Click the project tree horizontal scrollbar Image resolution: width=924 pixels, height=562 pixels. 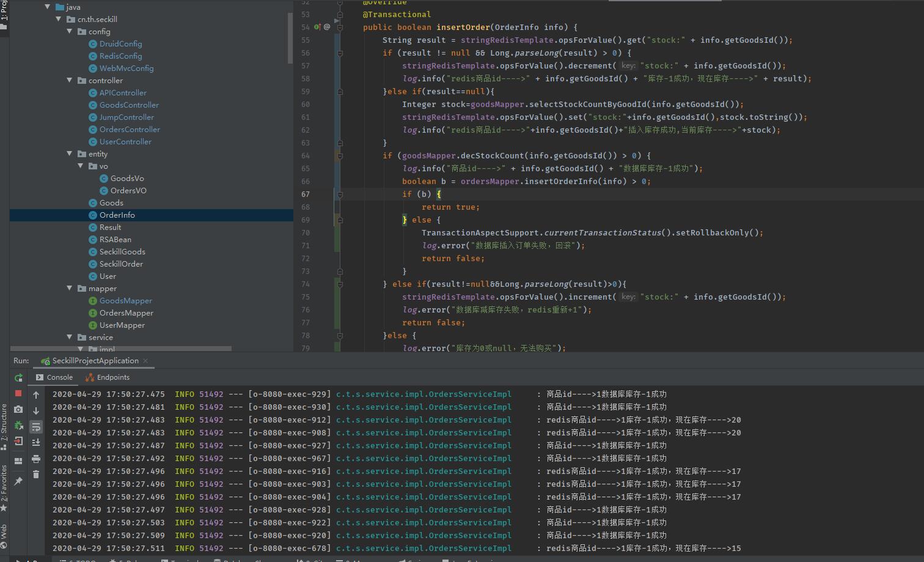point(121,349)
